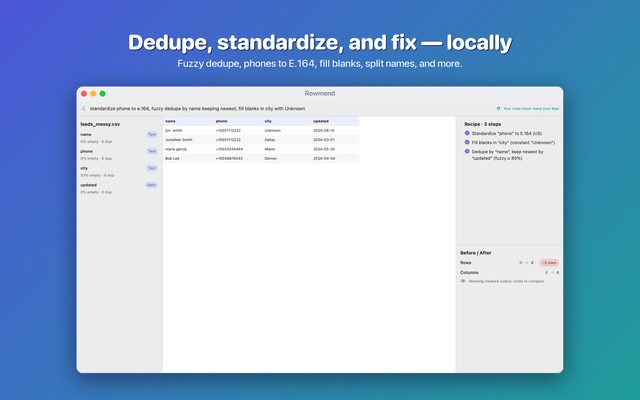Click the city column header in the table
The height and width of the screenshot is (400, 640).
pos(268,121)
